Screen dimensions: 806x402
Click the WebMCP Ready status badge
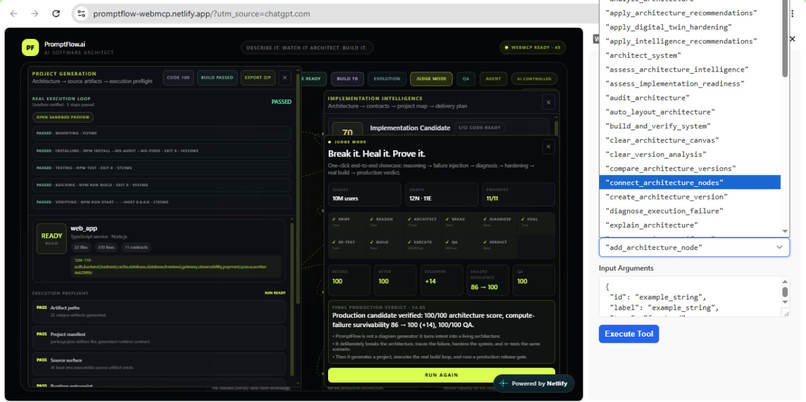pyautogui.click(x=533, y=47)
